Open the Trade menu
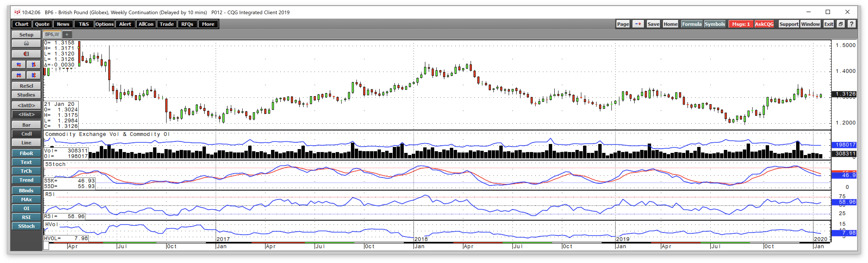 click(x=166, y=24)
